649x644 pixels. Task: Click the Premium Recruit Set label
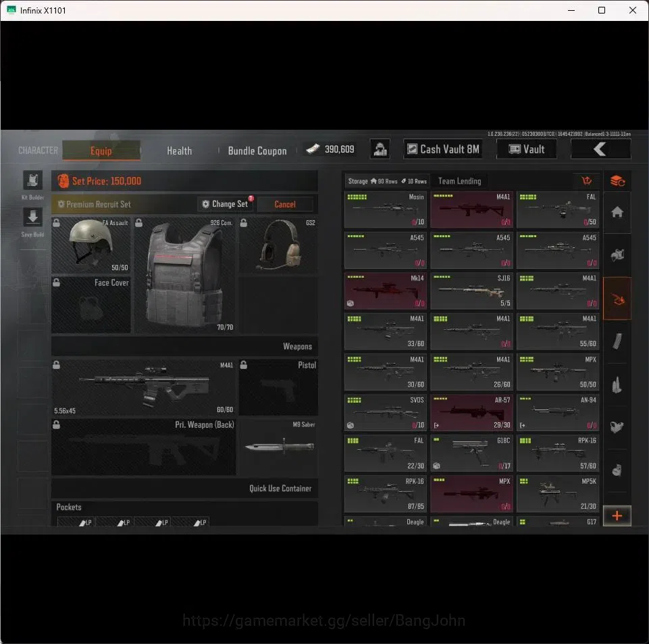pyautogui.click(x=99, y=204)
